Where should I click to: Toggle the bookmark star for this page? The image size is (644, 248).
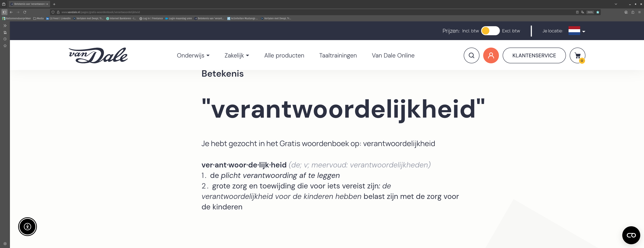(598, 12)
